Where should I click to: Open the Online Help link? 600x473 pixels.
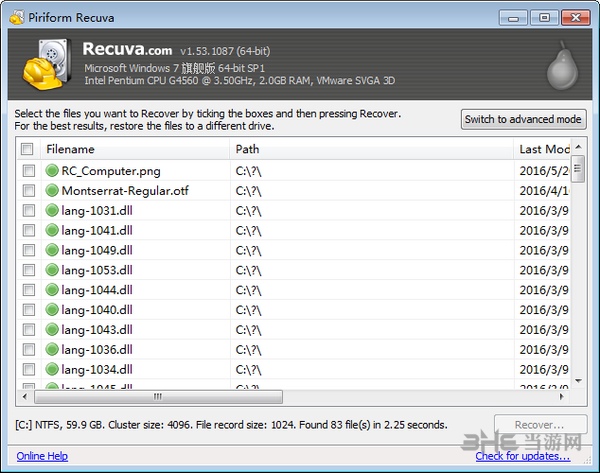[42, 456]
